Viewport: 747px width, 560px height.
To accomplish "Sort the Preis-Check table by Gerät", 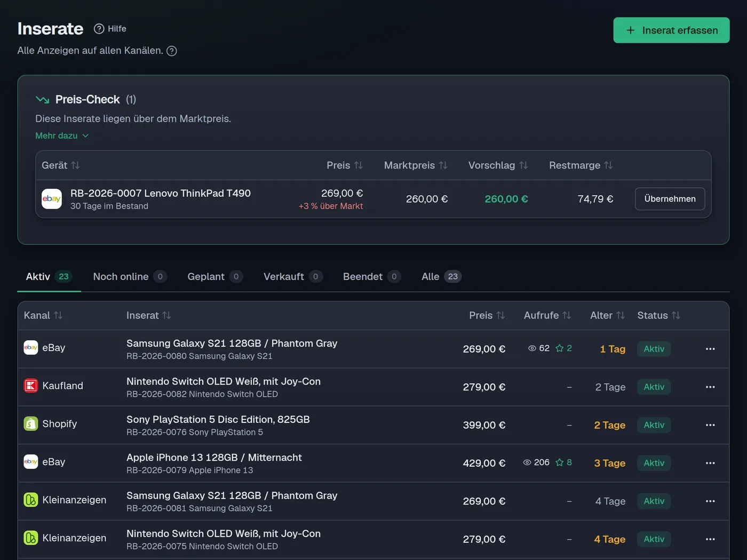I will pyautogui.click(x=60, y=165).
